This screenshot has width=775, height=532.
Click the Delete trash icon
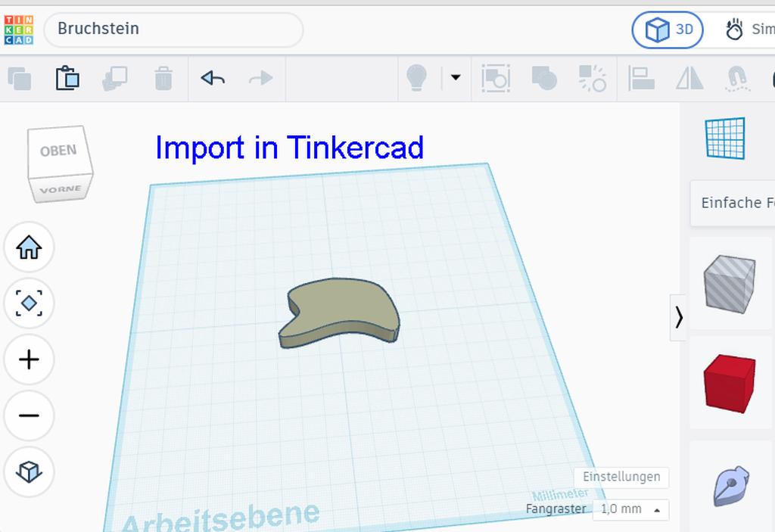coord(163,78)
